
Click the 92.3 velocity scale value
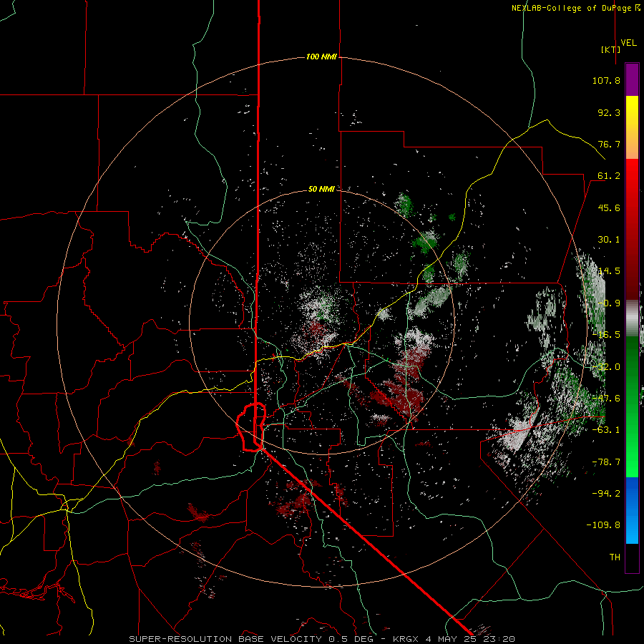[609, 112]
